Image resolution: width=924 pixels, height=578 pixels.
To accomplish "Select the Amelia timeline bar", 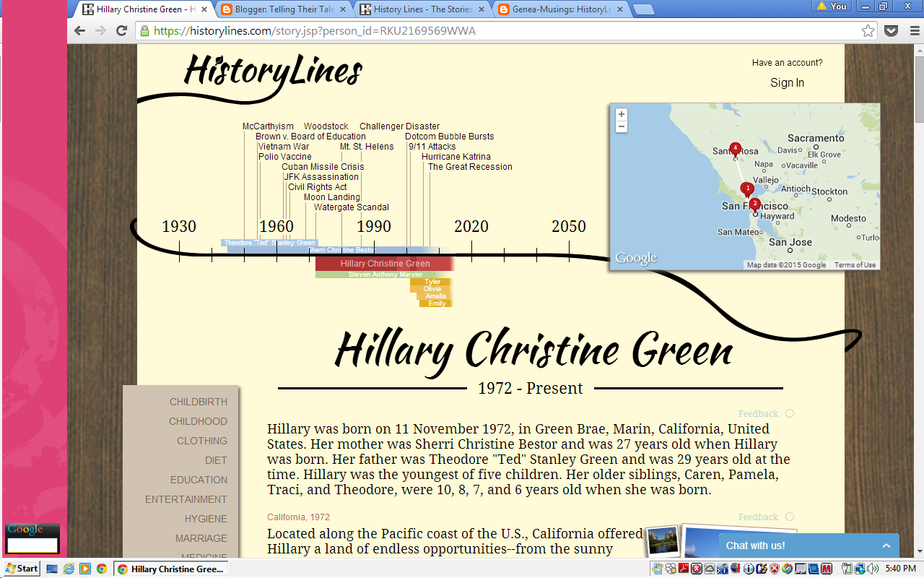I will (x=435, y=296).
